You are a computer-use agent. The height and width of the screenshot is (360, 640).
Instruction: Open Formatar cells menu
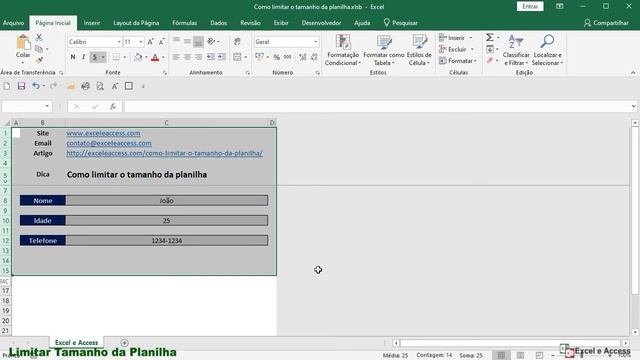(x=458, y=61)
